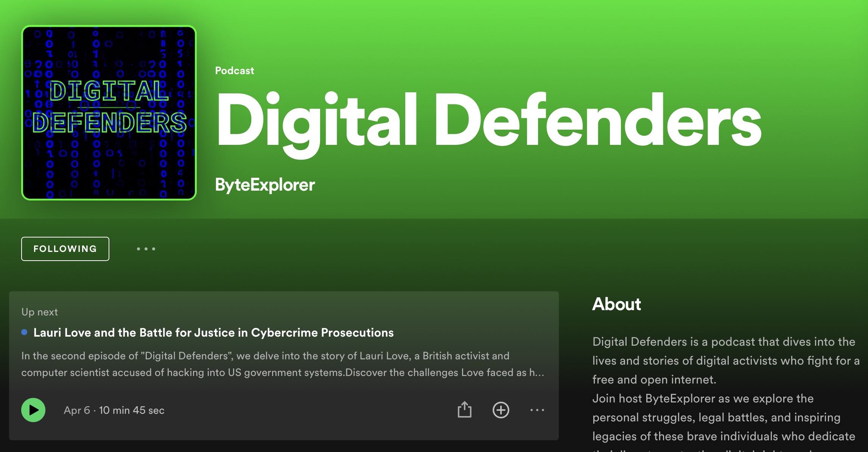The width and height of the screenshot is (868, 452).
Task: Click the large Digital Defenders title
Action: tap(488, 120)
